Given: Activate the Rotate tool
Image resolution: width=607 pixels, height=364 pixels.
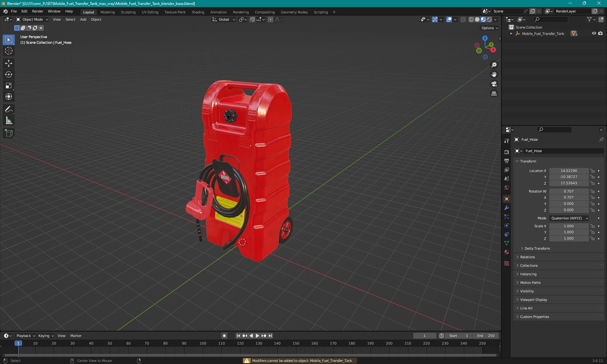Looking at the screenshot, I should point(9,74).
